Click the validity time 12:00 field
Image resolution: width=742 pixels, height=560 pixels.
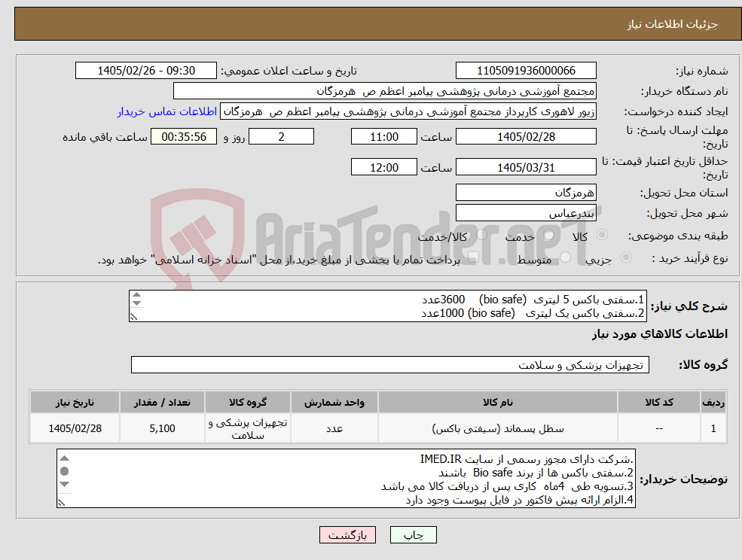(x=383, y=167)
